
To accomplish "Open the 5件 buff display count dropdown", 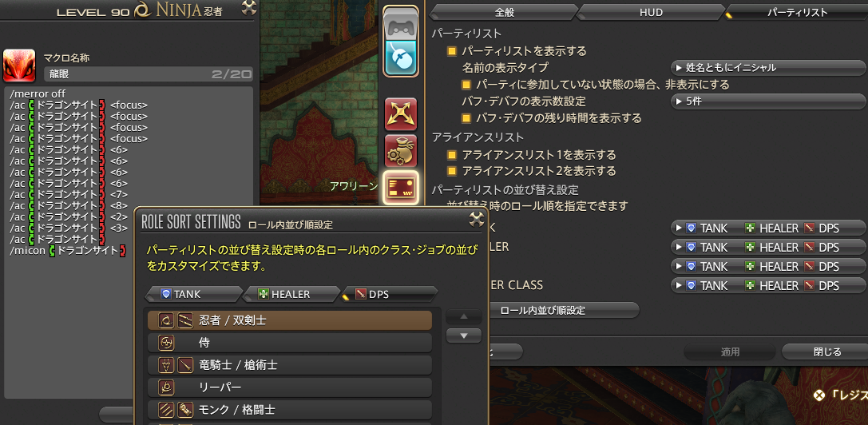I will [768, 101].
